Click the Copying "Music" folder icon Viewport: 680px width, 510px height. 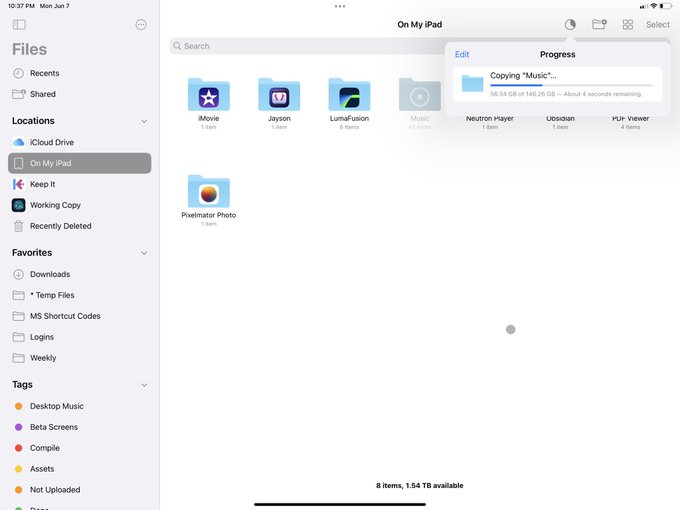click(x=472, y=83)
